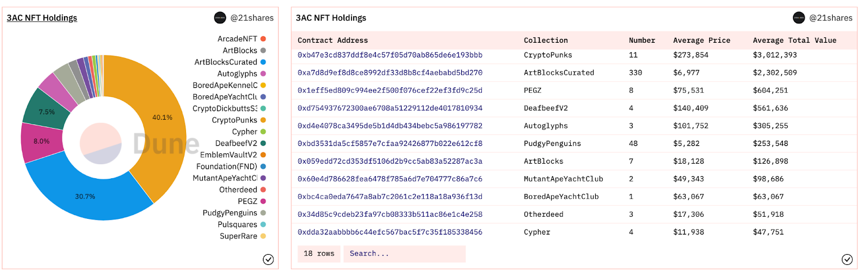Click the checkmark icon under the holdings table
868x279 pixels.
pyautogui.click(x=847, y=259)
